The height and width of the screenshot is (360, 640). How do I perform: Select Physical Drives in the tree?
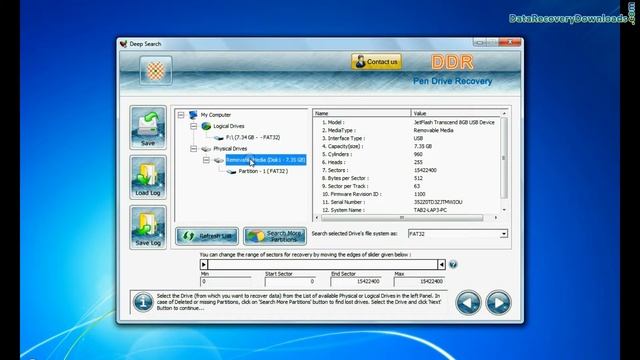tap(230, 149)
